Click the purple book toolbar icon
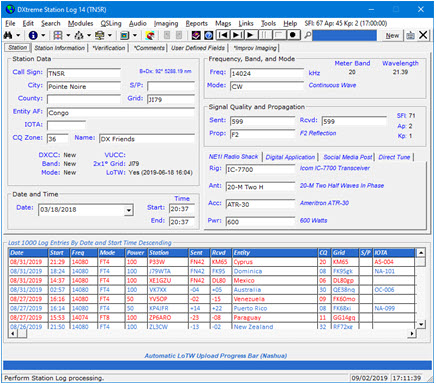The image size is (436, 386). (x=196, y=35)
